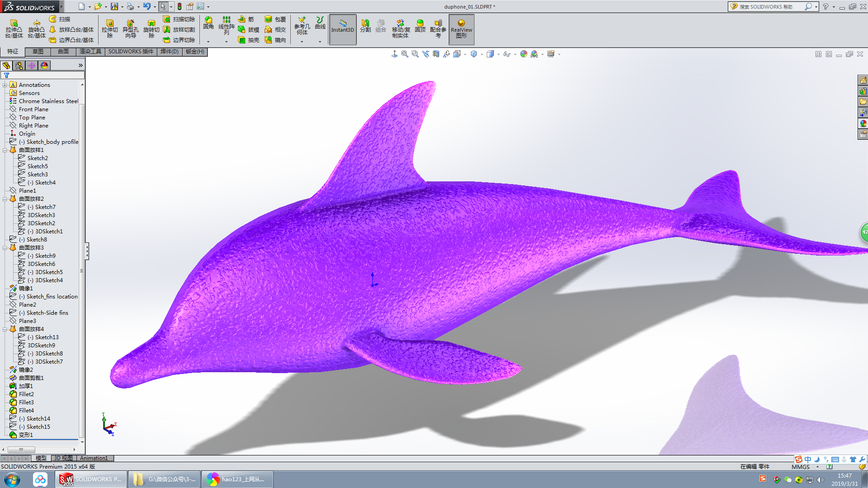868x488 pixels.
Task: Click the Zoom to Fit icon
Action: [404, 54]
